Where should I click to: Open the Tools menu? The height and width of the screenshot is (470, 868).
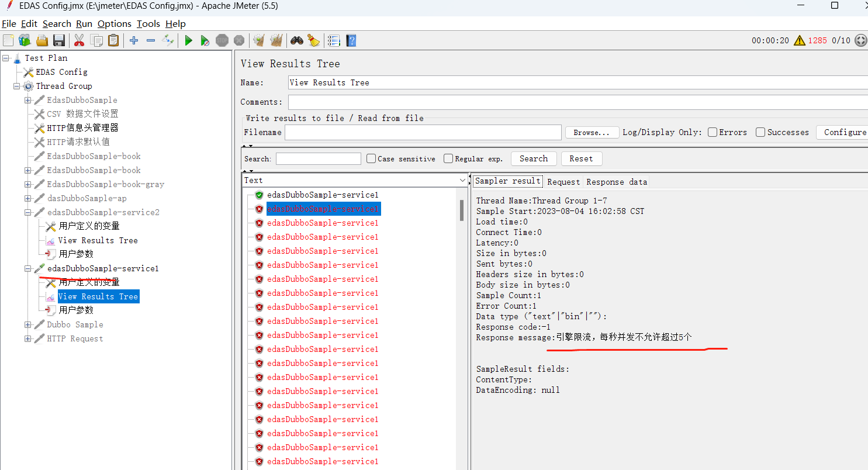(x=148, y=24)
